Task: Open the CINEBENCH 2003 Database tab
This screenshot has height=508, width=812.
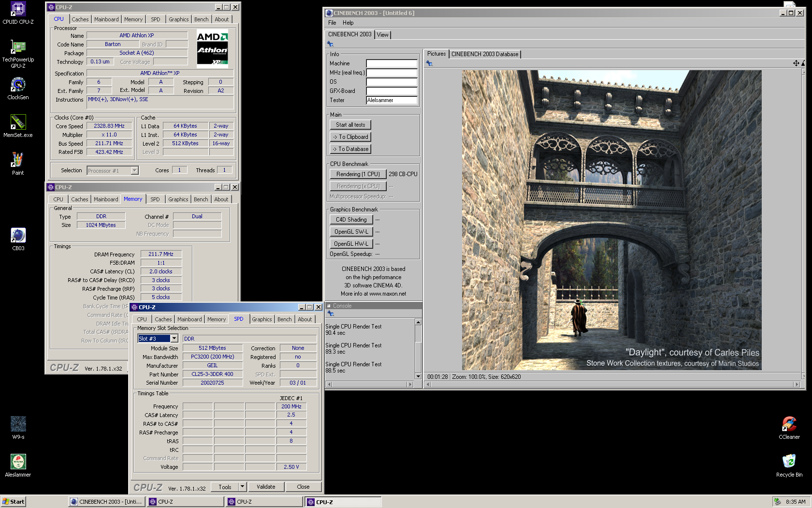Action: [x=485, y=54]
